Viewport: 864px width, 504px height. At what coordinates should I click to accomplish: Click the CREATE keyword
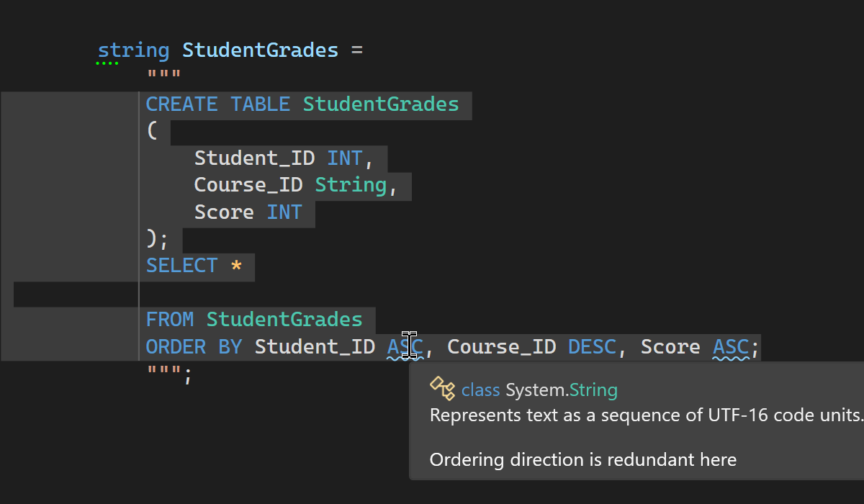pyautogui.click(x=181, y=104)
